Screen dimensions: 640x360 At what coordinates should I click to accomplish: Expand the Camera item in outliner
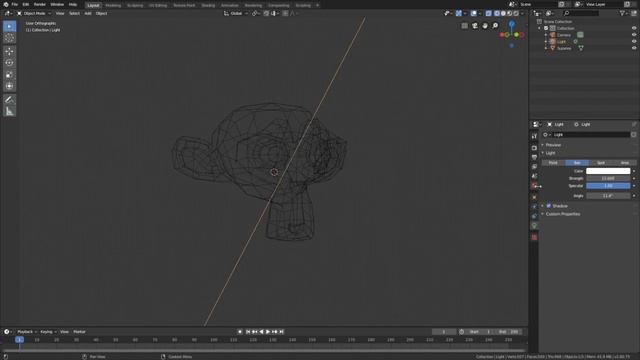[546, 35]
